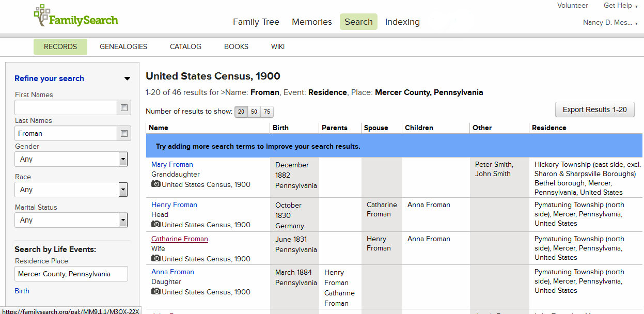The image size is (644, 314).
Task: Collapse the Refine your search panel
Action: pos(127,78)
